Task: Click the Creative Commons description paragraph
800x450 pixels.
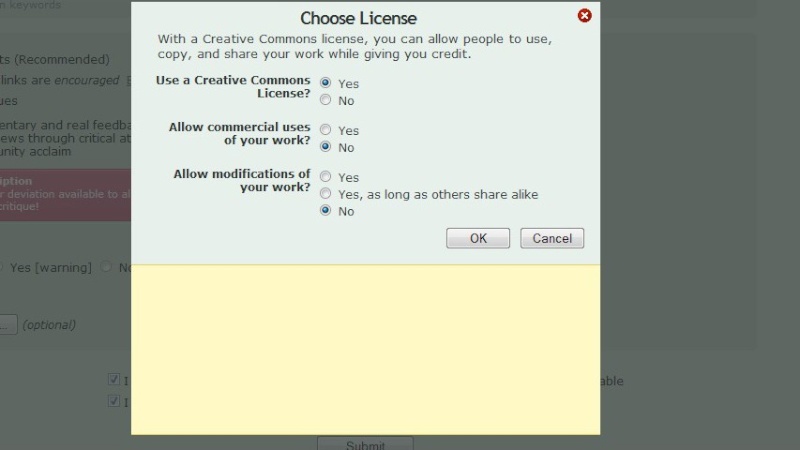Action: coord(355,46)
